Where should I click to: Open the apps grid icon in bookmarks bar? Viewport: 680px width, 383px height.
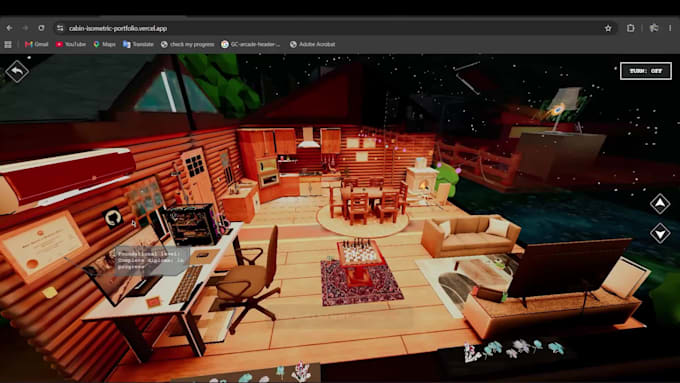point(8,44)
